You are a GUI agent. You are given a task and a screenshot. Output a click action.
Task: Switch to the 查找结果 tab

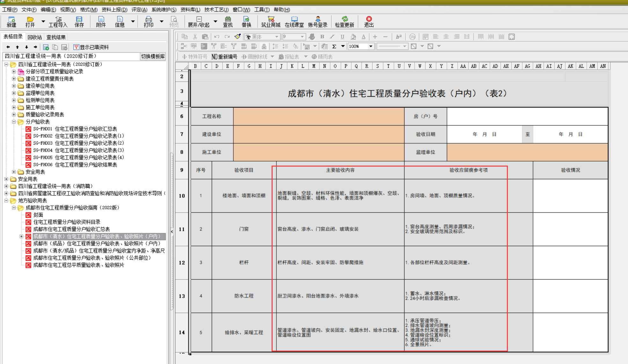tap(56, 37)
